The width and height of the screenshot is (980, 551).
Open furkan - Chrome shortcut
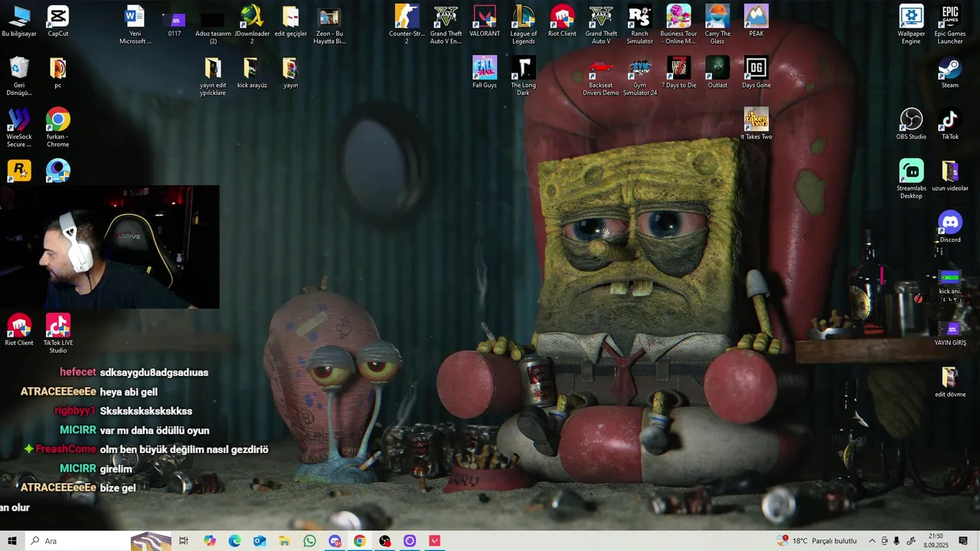coord(57,128)
